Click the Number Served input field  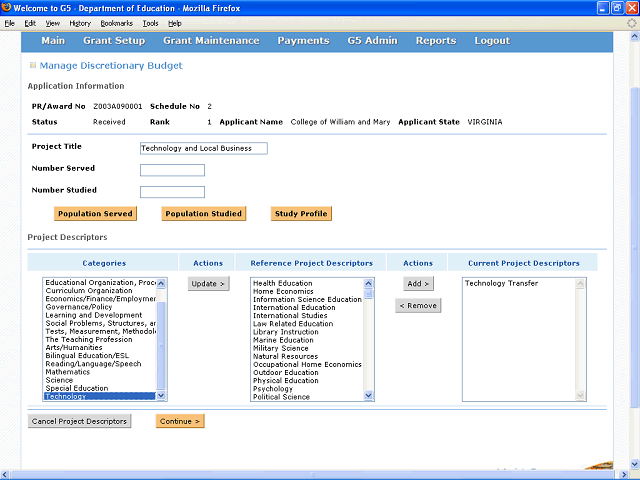(172, 170)
